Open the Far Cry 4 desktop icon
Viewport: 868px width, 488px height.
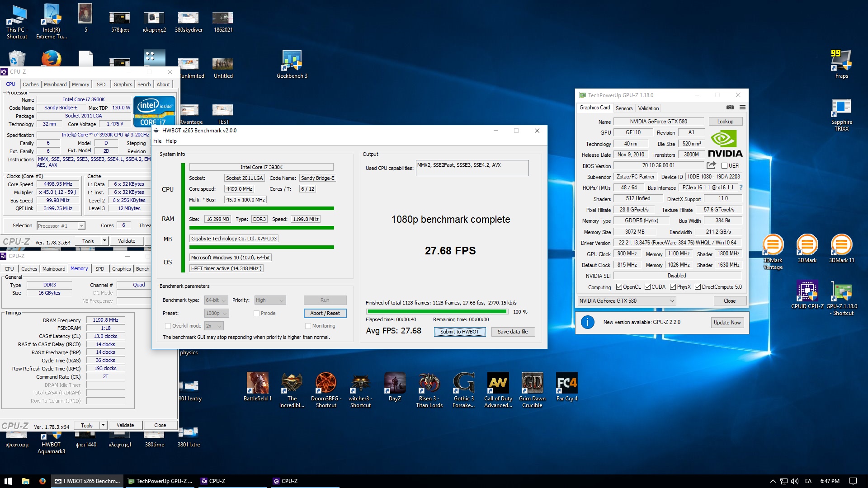566,386
